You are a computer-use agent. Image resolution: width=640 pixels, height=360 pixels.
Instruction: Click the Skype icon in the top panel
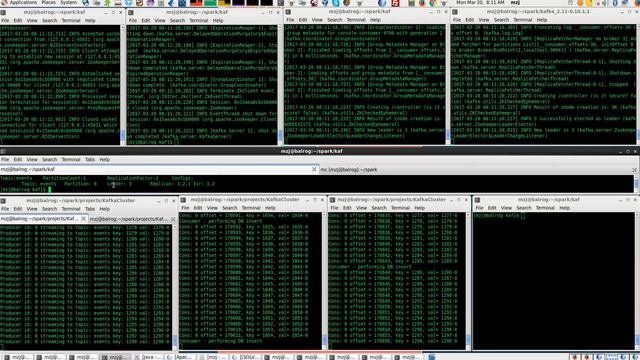[336, 3]
